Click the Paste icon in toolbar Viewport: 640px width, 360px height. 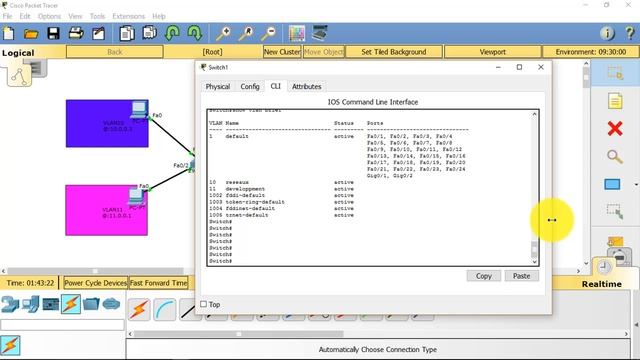pos(149,33)
